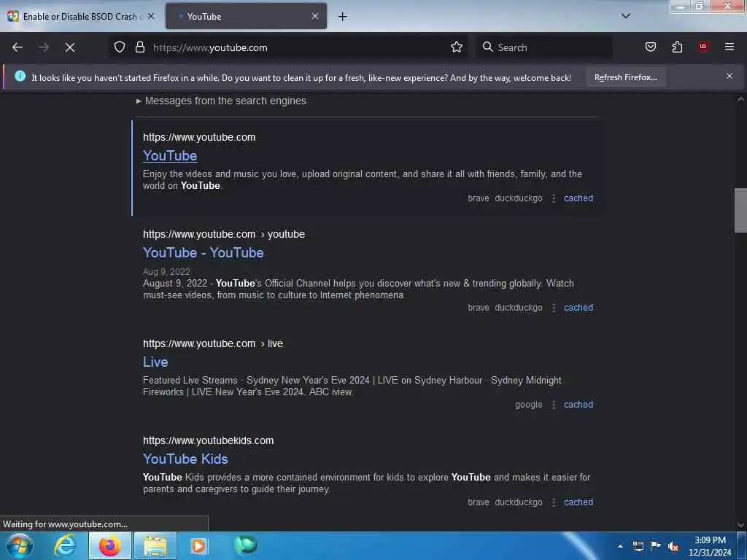The width and height of the screenshot is (747, 560).
Task: Open the Live result link
Action: pos(155,362)
